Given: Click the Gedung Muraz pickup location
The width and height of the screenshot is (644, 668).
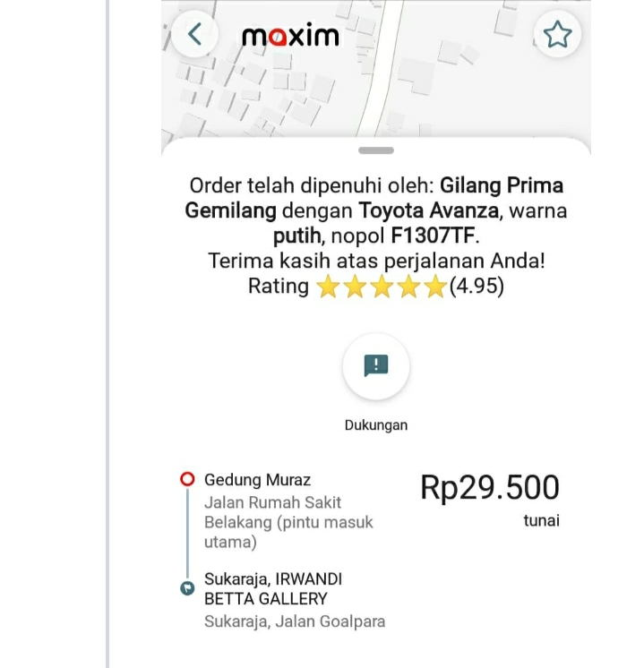Looking at the screenshot, I should pyautogui.click(x=257, y=480).
